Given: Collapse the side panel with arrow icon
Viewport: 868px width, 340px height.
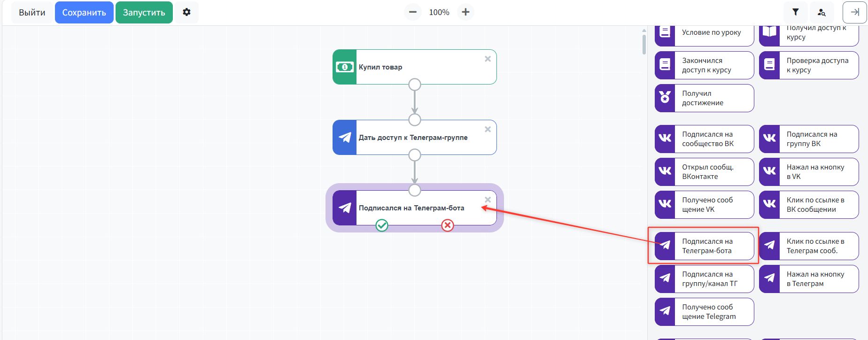Looking at the screenshot, I should click(854, 12).
